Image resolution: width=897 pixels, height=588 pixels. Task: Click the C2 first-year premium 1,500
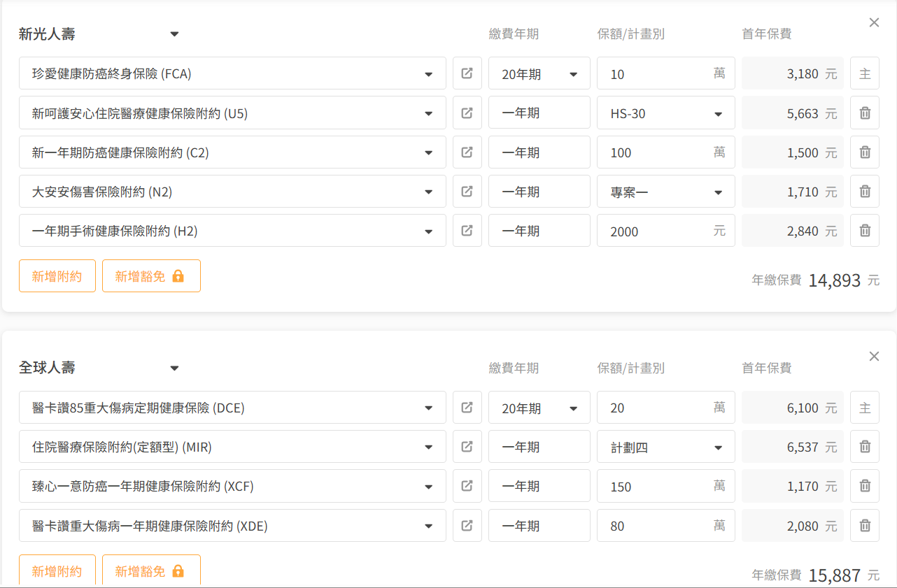pyautogui.click(x=793, y=152)
